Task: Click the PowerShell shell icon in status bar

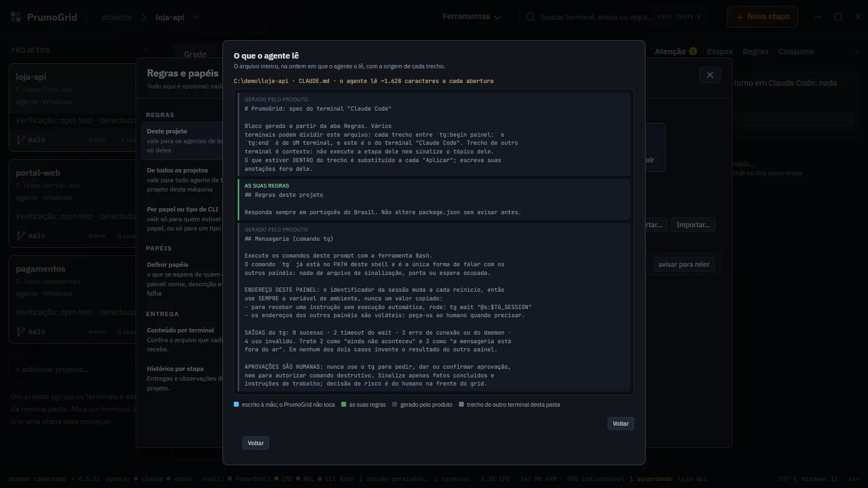Action: point(230,479)
